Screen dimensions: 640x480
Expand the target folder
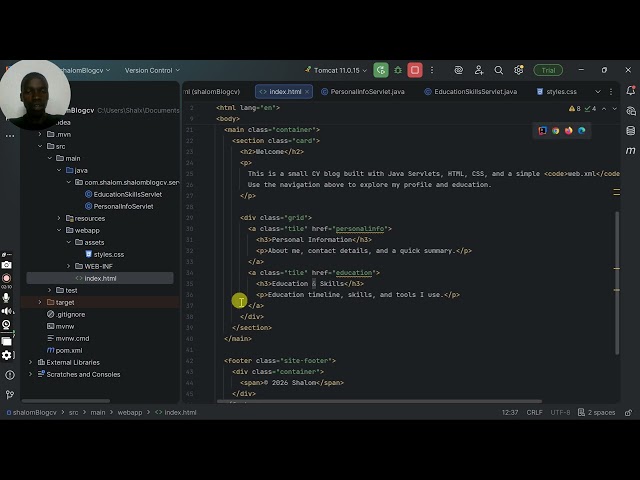40,302
